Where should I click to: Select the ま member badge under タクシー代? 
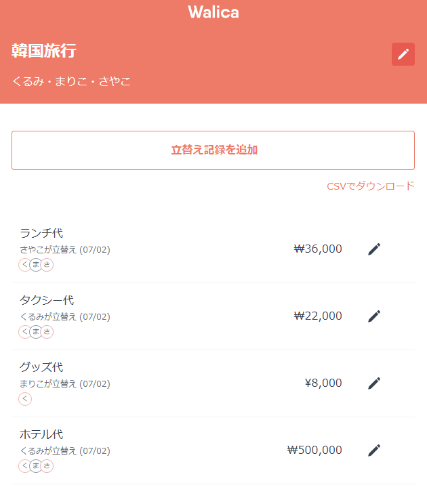36,332
